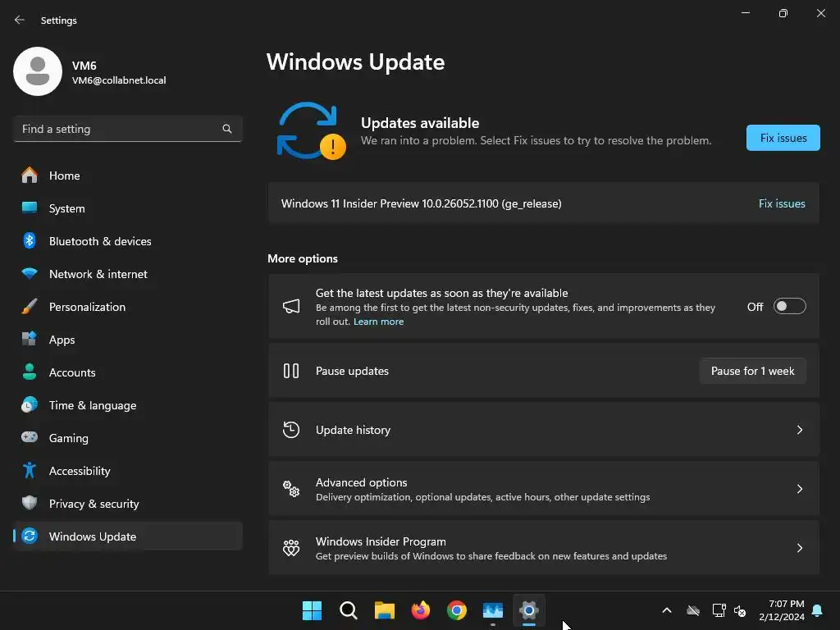Open the Learn more link
840x630 pixels.
(379, 322)
